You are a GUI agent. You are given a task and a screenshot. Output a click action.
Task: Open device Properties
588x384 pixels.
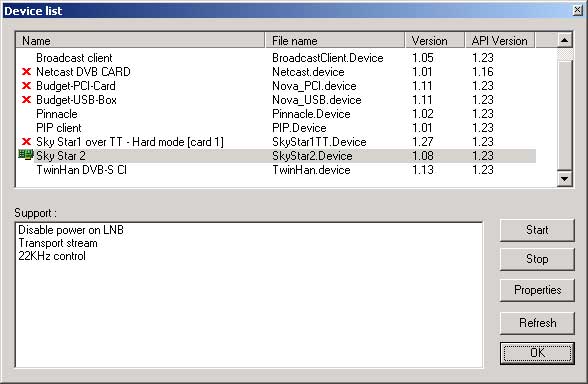pyautogui.click(x=537, y=290)
